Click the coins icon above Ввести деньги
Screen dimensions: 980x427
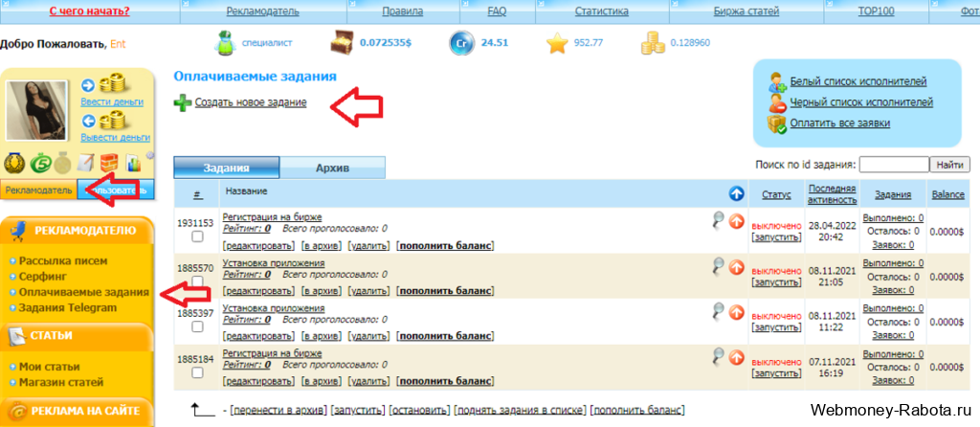pyautogui.click(x=114, y=84)
